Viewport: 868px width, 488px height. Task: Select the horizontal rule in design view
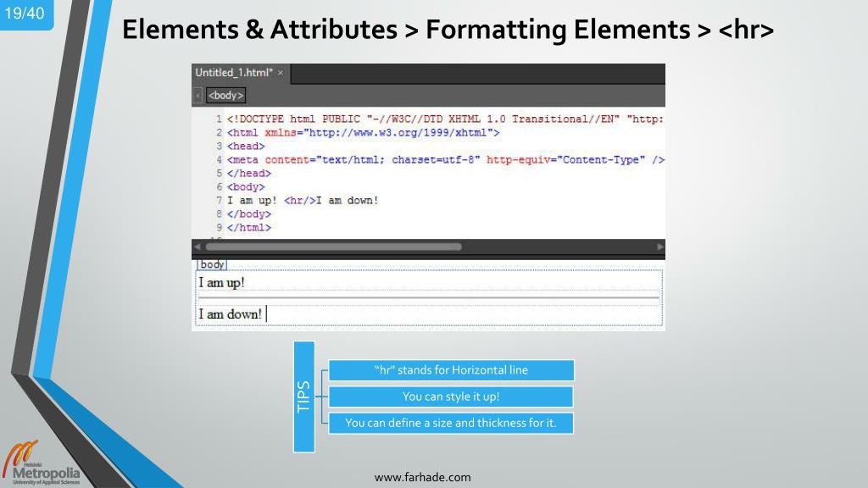[429, 297]
